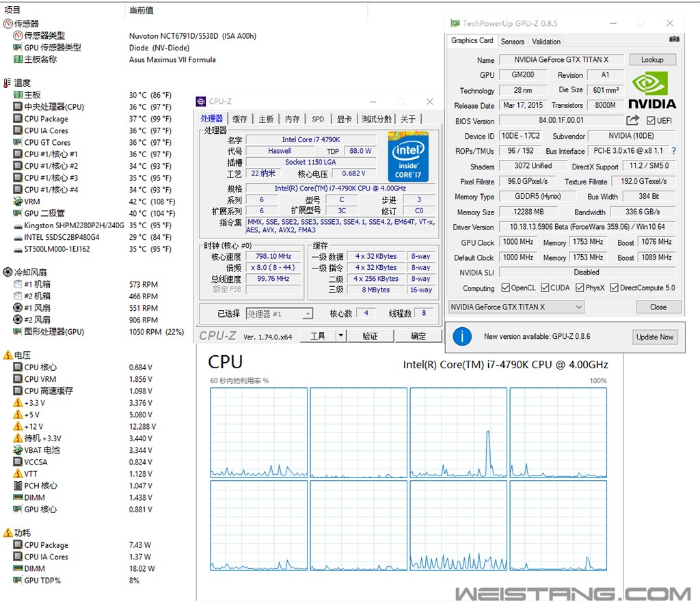This screenshot has height=610, width=700.
Task: Click the warning icon beside 功耗 heading
Action: point(8,533)
